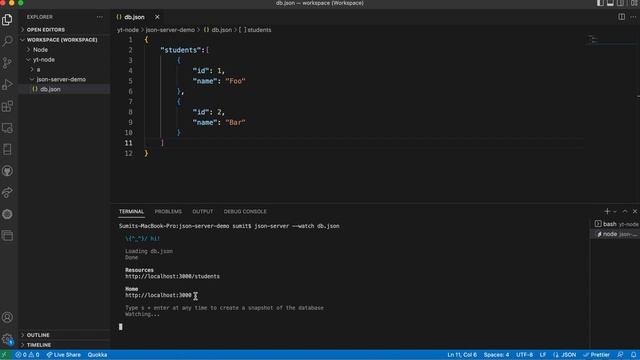Open the GitHub icon in activity bar
640x360 pixels.
(7, 171)
